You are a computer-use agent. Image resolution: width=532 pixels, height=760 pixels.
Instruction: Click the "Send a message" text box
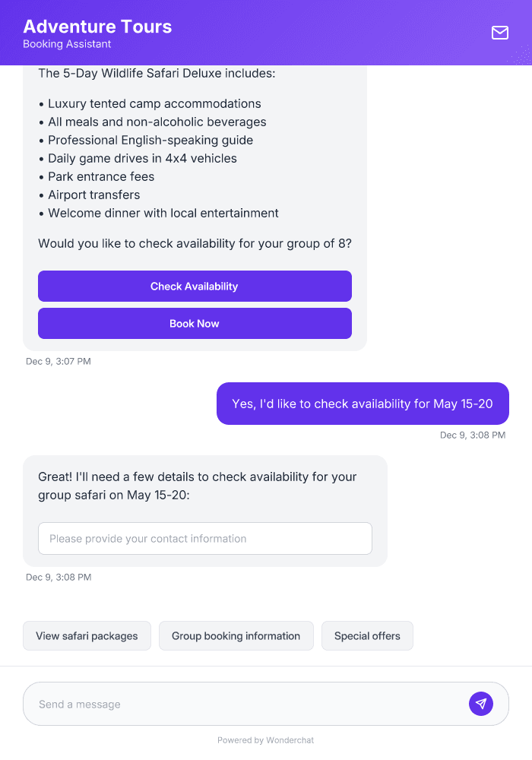pyautogui.click(x=228, y=703)
